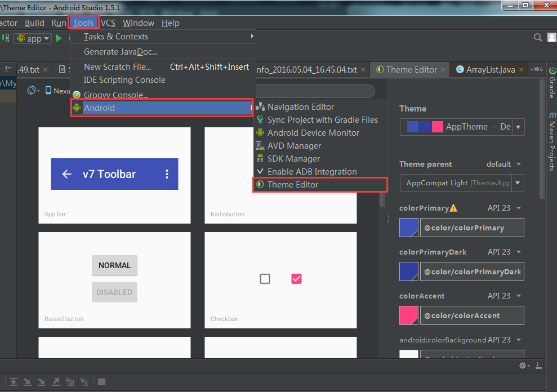The height and width of the screenshot is (392, 557).
Task: Click the back arrow in v7 Toolbar preview
Action: tap(66, 174)
